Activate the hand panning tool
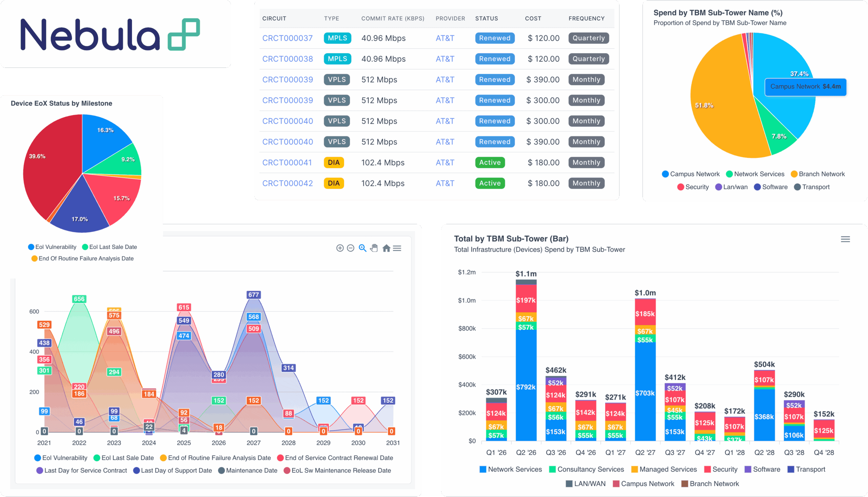The image size is (868, 497). [374, 248]
